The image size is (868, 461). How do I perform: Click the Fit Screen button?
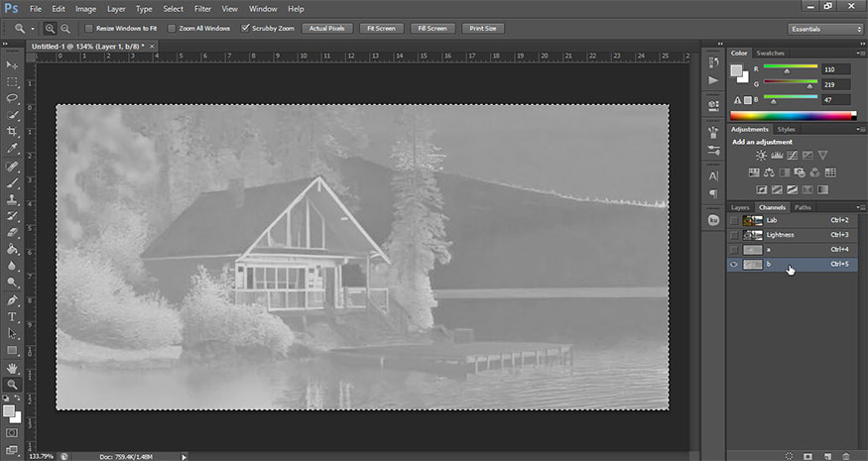tap(381, 29)
